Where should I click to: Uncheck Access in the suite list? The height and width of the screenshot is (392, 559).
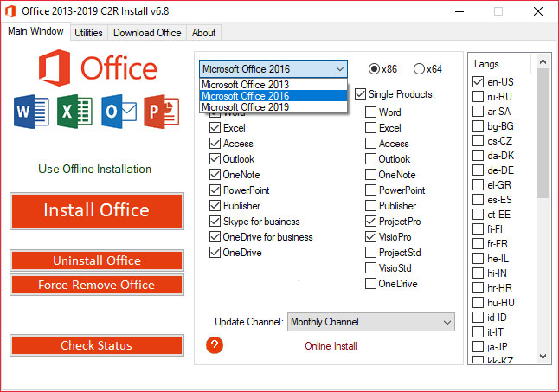(x=215, y=144)
